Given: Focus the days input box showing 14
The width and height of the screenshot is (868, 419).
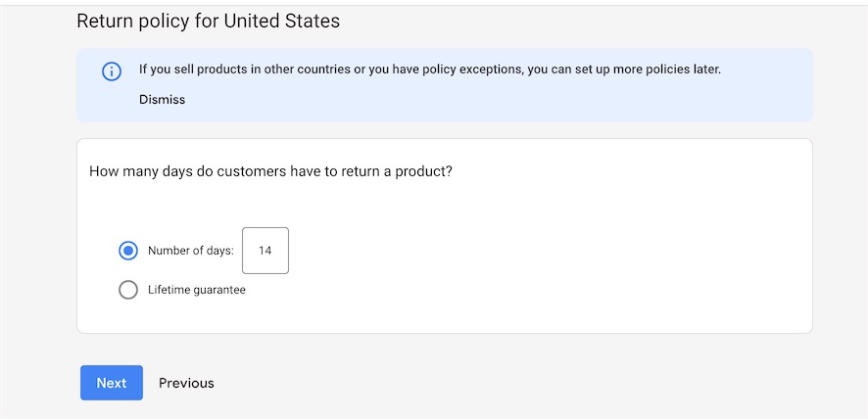Looking at the screenshot, I should click(x=265, y=251).
